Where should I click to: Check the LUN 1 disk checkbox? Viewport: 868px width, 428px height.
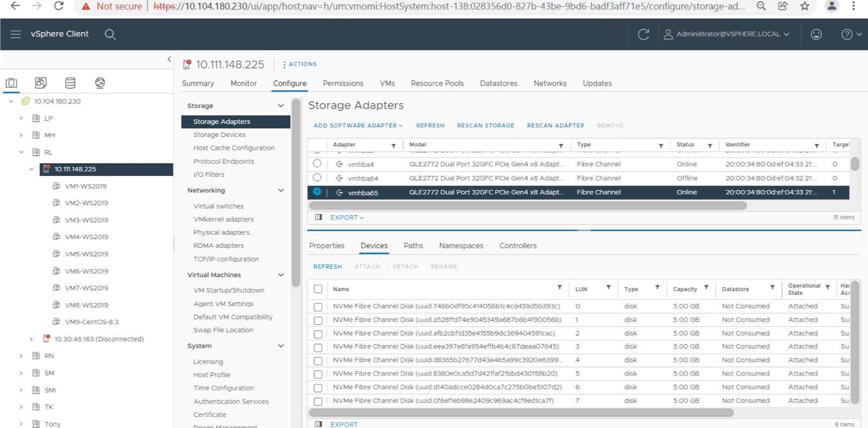318,320
